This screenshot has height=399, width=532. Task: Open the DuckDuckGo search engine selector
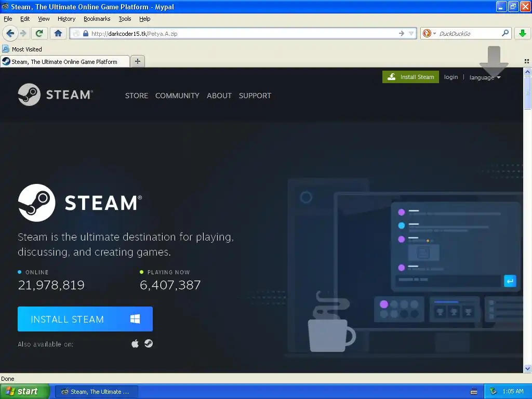429,33
